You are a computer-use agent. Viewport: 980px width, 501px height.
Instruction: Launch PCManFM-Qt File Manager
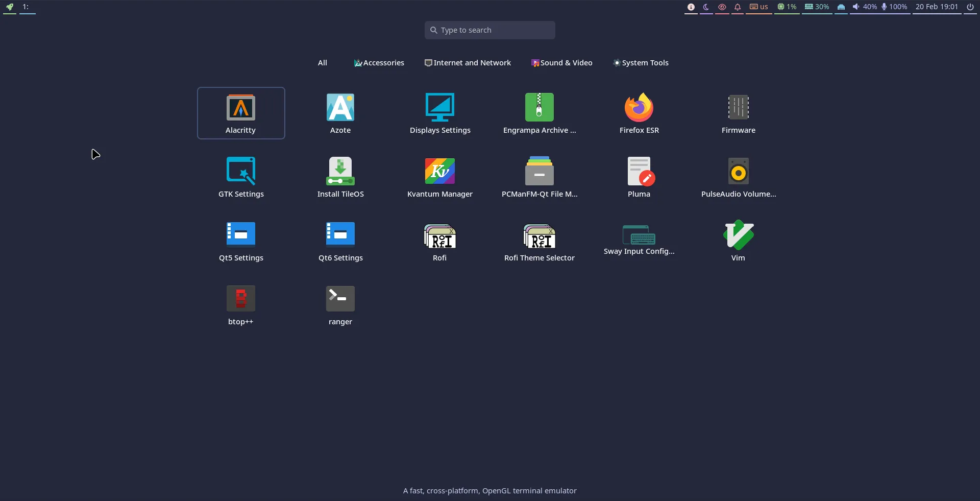539,176
